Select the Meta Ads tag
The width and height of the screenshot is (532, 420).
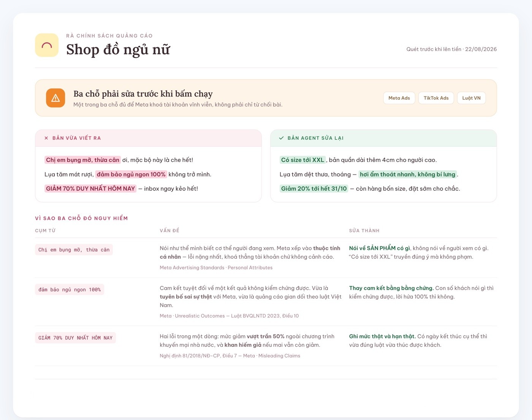[399, 98]
